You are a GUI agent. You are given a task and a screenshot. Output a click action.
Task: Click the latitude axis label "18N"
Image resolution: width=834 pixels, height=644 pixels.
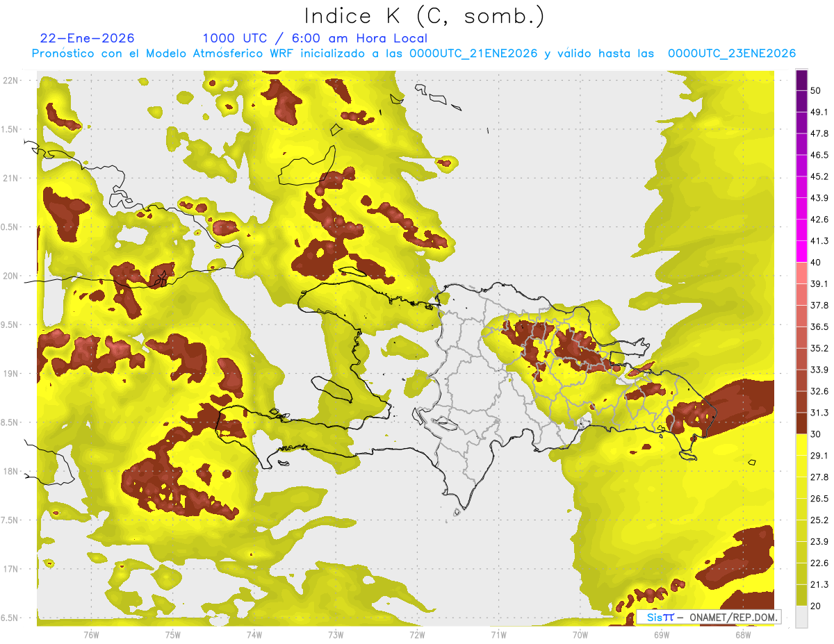click(10, 472)
